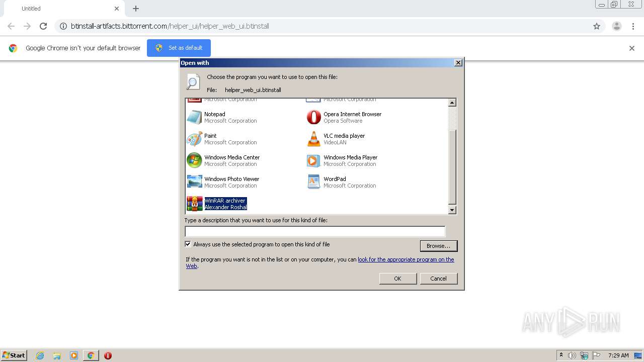Click the Chrome address bar URL

click(170, 26)
